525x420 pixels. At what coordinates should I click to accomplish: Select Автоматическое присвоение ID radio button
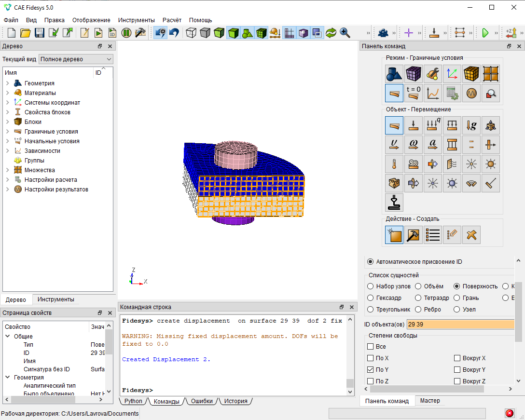370,262
